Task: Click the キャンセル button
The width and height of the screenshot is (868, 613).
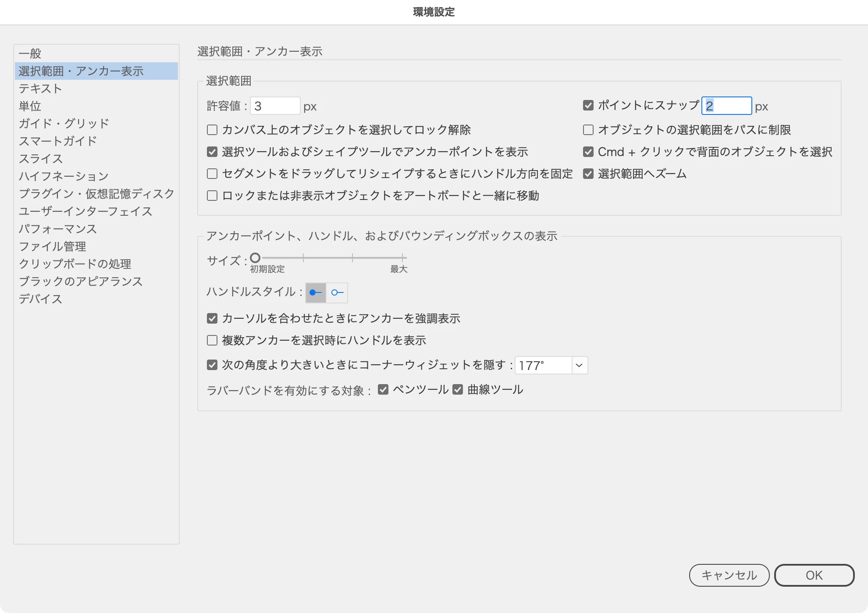Action: point(729,575)
